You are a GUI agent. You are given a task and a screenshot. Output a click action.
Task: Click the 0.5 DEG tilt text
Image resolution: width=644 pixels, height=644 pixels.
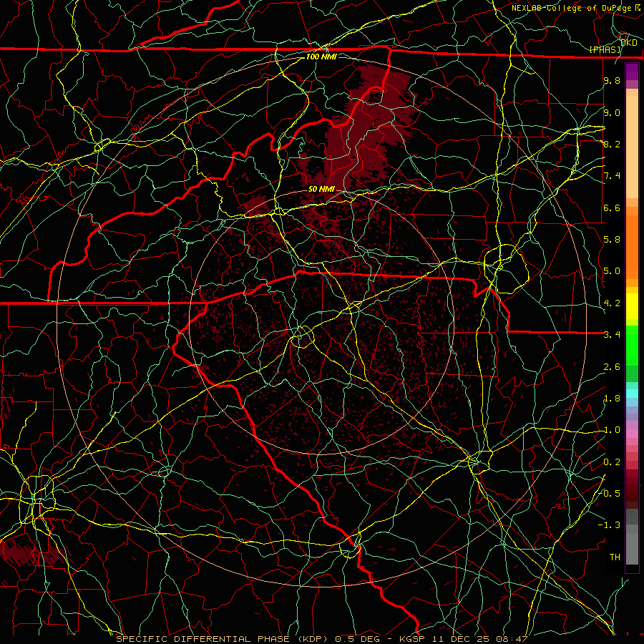pyautogui.click(x=358, y=639)
